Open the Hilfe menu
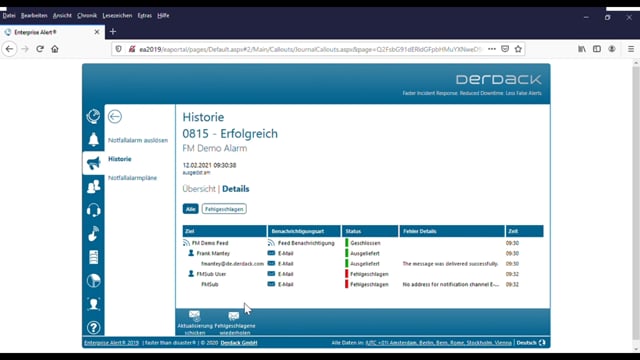 click(163, 16)
